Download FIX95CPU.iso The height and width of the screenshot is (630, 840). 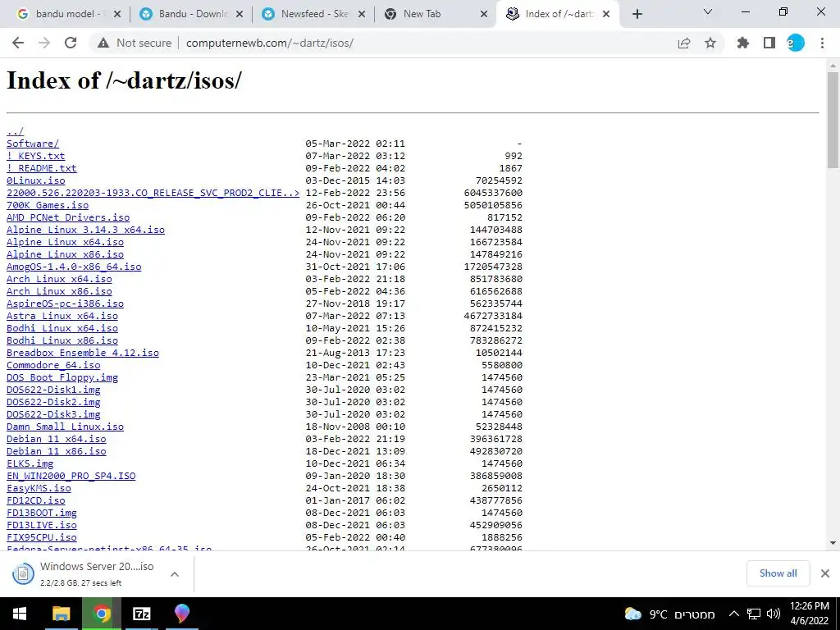[x=42, y=538]
